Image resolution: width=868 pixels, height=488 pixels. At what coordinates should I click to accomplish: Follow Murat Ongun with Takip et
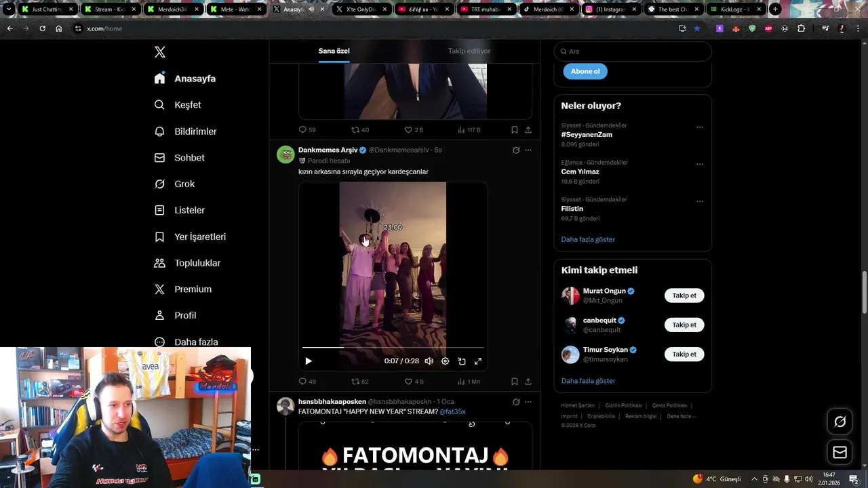[x=684, y=296]
